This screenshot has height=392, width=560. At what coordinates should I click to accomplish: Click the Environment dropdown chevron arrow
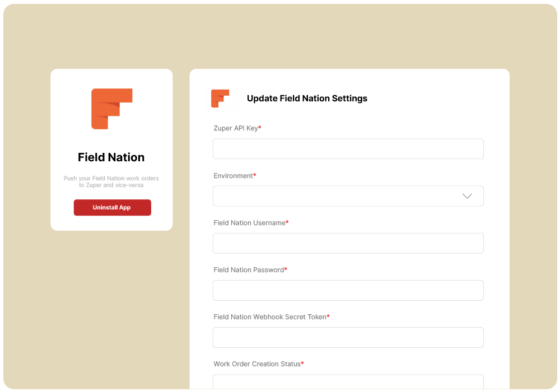point(467,196)
